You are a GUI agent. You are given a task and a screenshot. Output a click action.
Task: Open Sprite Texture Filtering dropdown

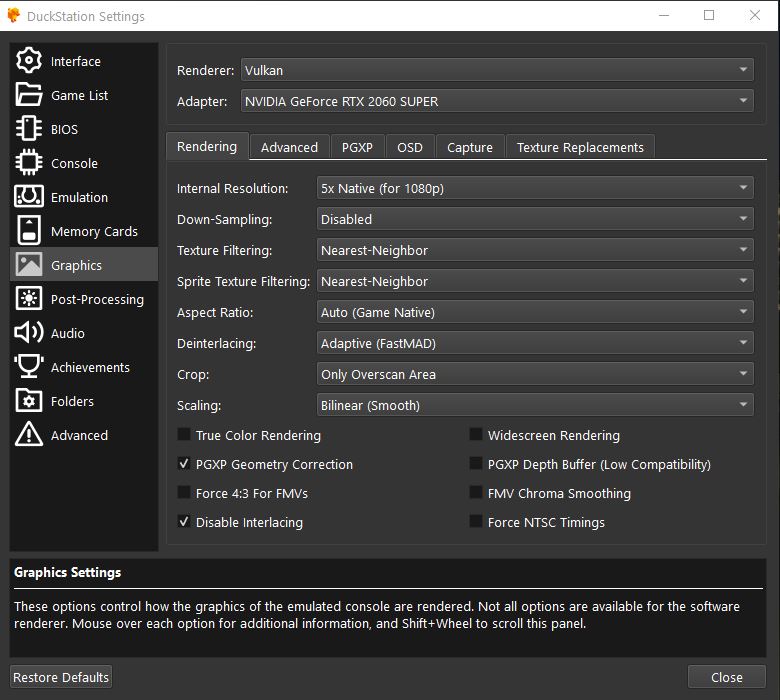point(535,281)
